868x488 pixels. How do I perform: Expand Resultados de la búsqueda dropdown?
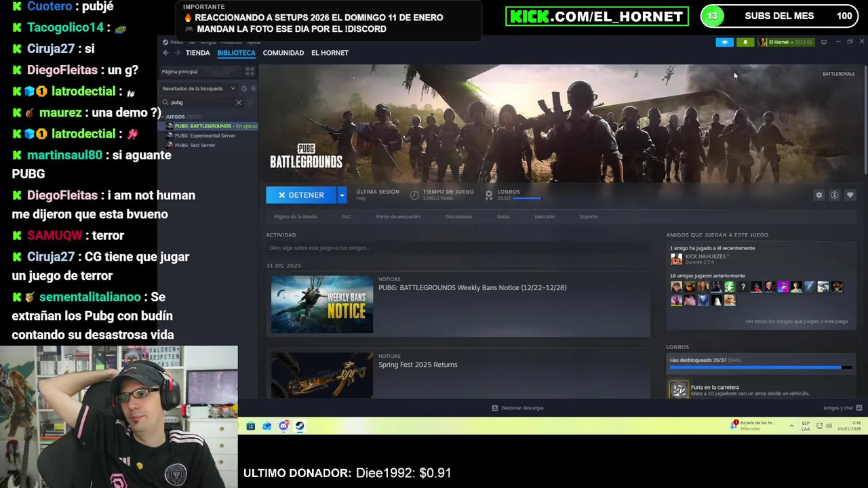tap(233, 89)
